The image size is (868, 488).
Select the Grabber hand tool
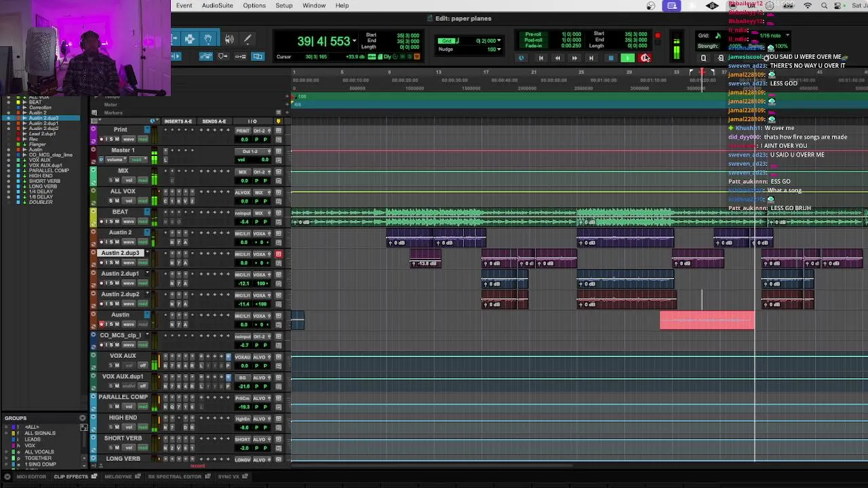[x=209, y=39]
